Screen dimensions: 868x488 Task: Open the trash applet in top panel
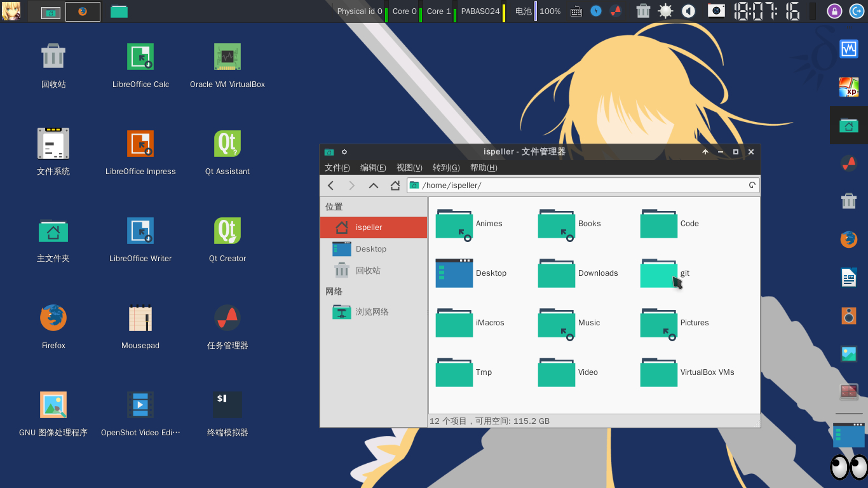643,11
